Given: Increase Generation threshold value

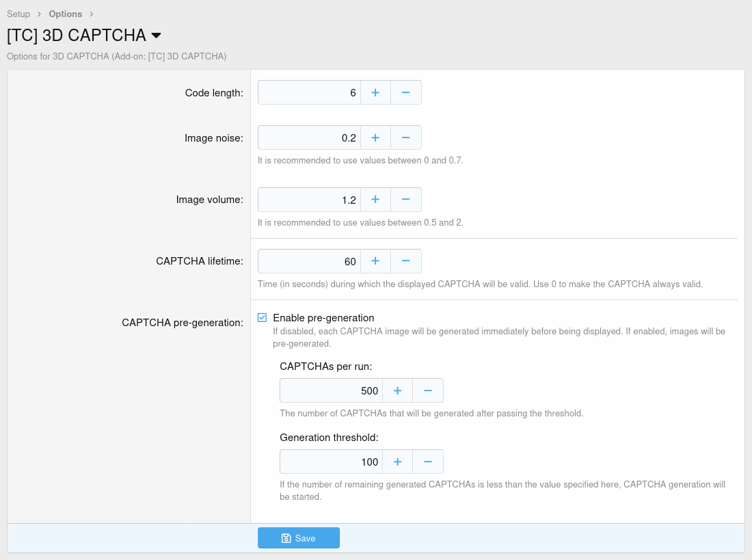Looking at the screenshot, I should [x=397, y=462].
